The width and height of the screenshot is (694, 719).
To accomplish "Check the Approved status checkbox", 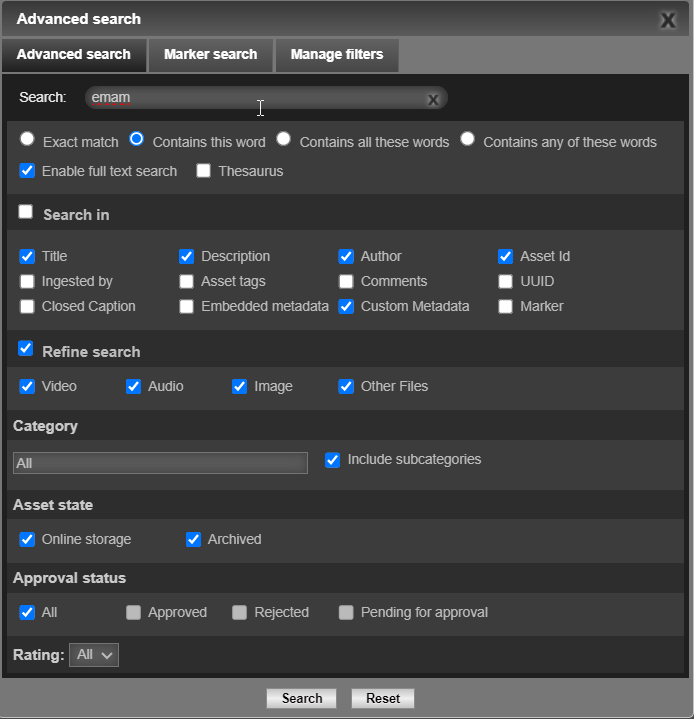I will pyautogui.click(x=133, y=613).
